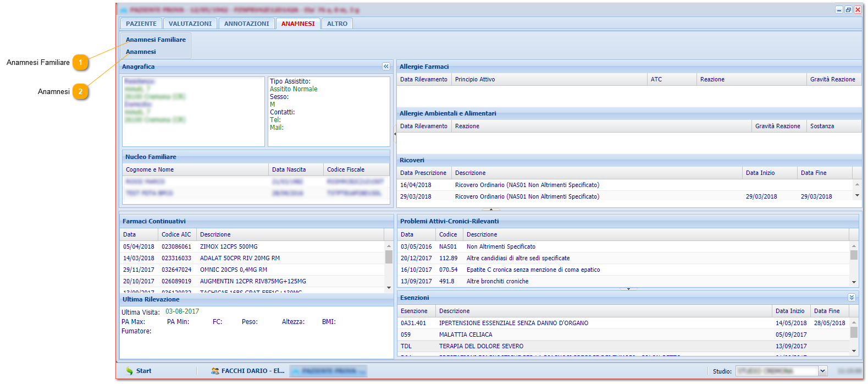
Task: Select the OMNIC 20CPS 0,4MG RM row
Action: (252, 270)
